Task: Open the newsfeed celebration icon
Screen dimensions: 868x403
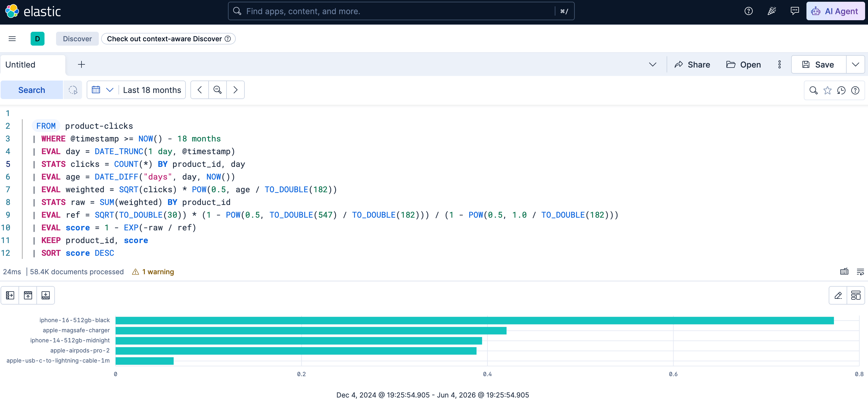Action: [771, 11]
